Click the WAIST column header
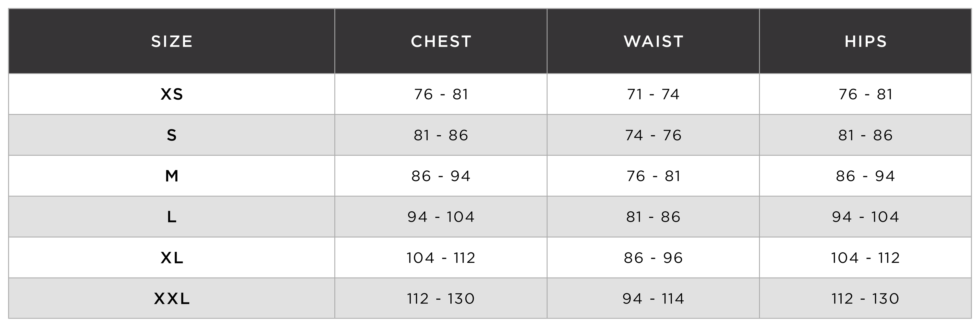The width and height of the screenshot is (980, 327). 654,41
